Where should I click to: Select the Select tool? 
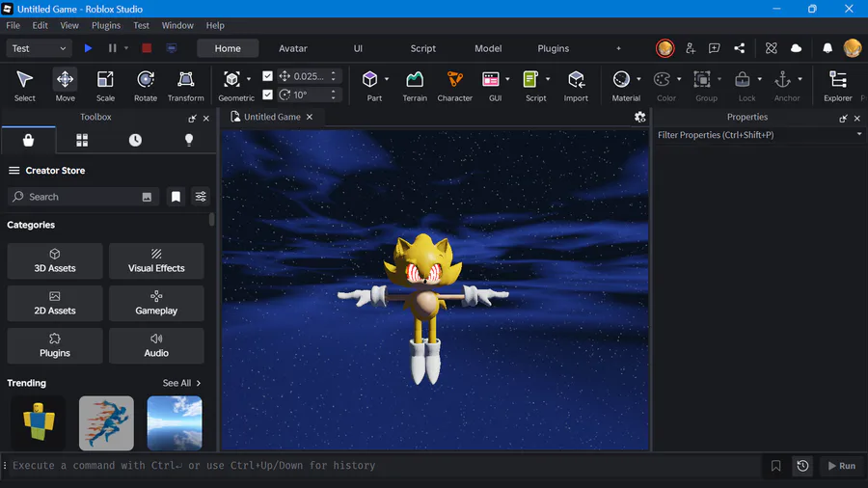tap(24, 86)
